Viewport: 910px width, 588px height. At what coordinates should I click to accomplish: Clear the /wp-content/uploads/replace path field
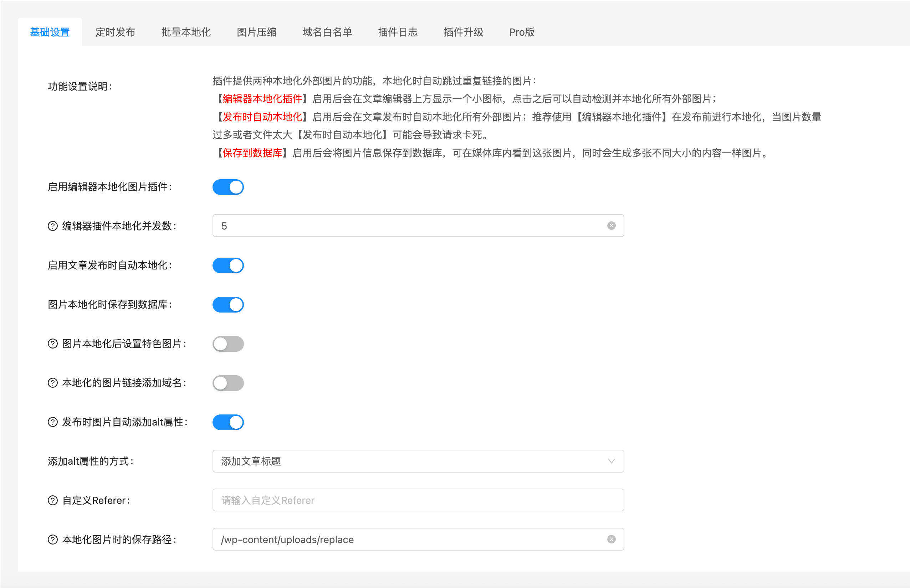tap(611, 539)
